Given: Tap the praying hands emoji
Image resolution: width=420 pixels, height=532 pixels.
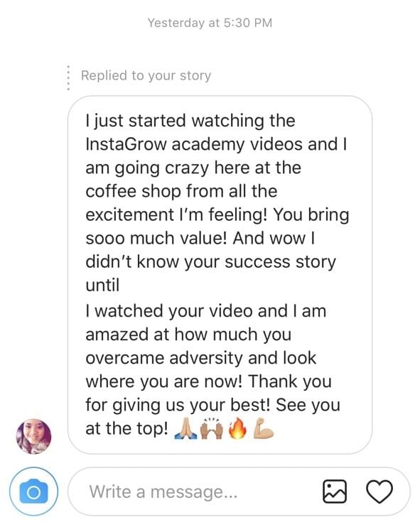Looking at the screenshot, I should tap(185, 429).
